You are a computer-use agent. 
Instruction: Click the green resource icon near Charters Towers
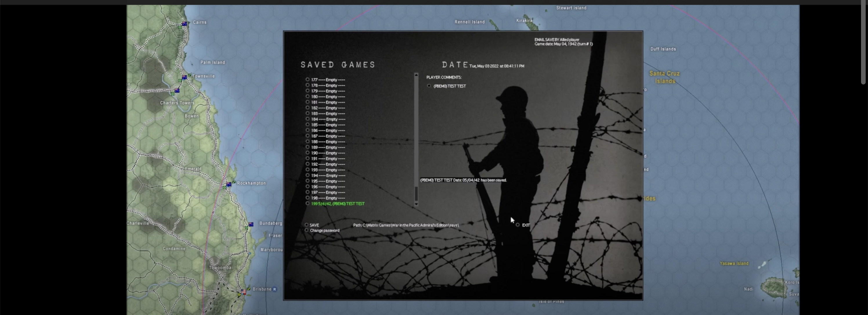173,94
